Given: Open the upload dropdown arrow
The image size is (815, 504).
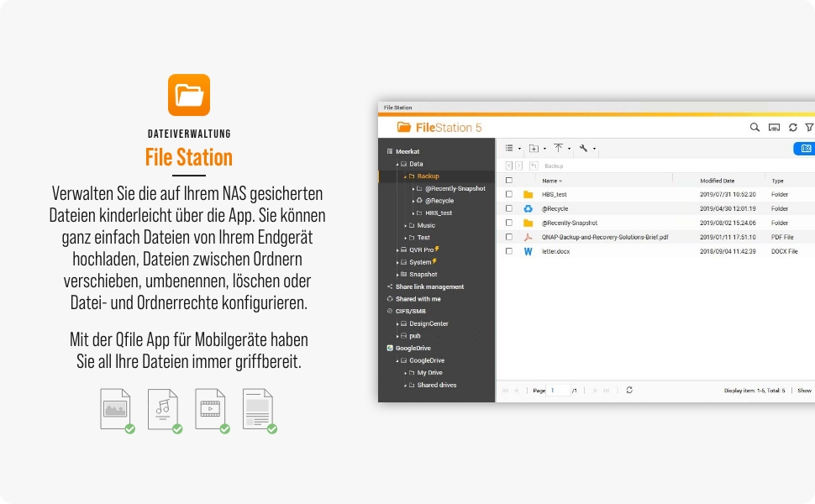Looking at the screenshot, I should coord(569,149).
